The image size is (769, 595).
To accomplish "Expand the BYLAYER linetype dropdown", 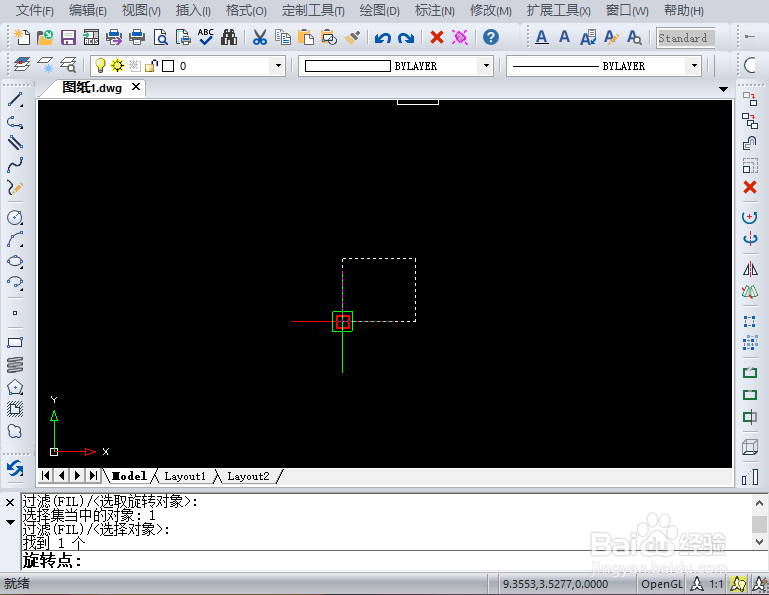I will (694, 65).
